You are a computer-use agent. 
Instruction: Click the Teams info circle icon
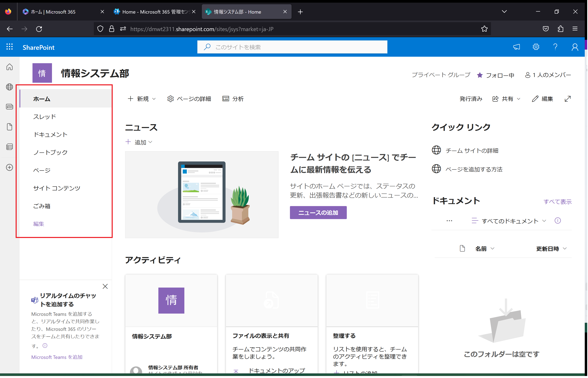point(45,346)
